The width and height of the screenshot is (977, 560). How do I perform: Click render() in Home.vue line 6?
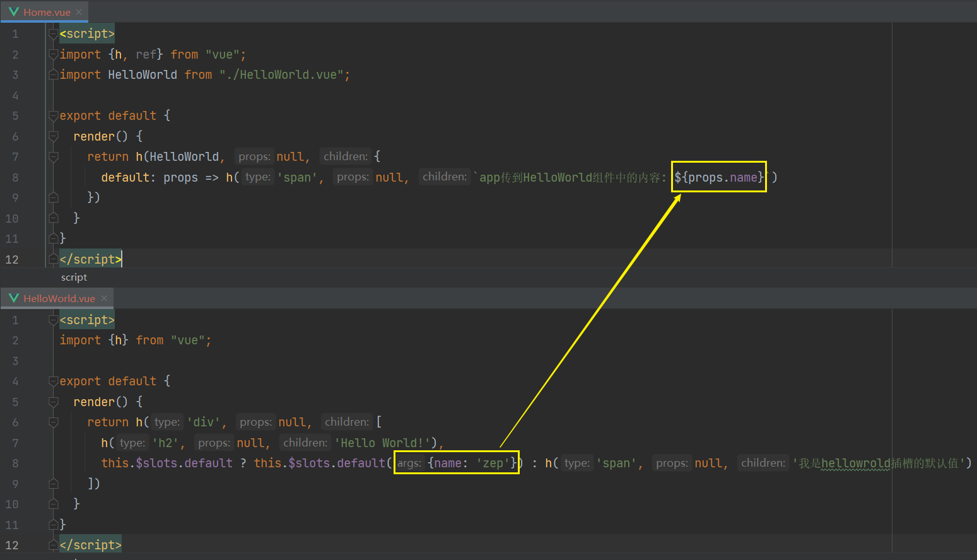[x=100, y=137]
